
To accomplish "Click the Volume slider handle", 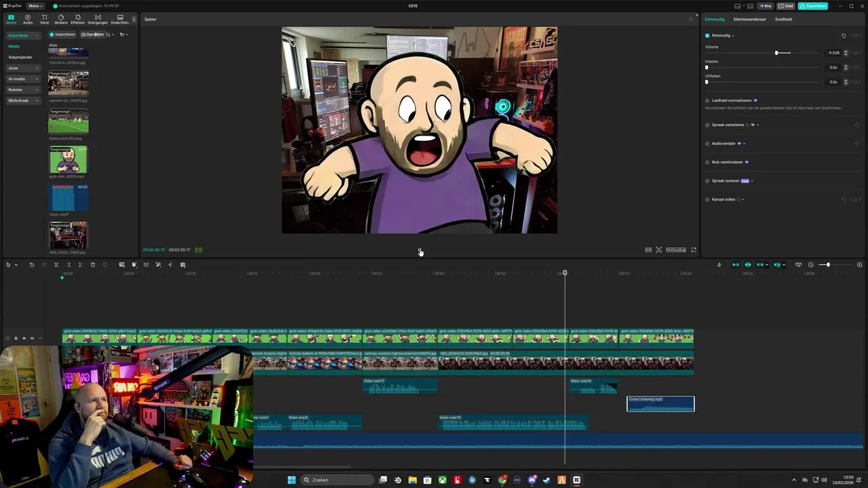I will 776,53.
